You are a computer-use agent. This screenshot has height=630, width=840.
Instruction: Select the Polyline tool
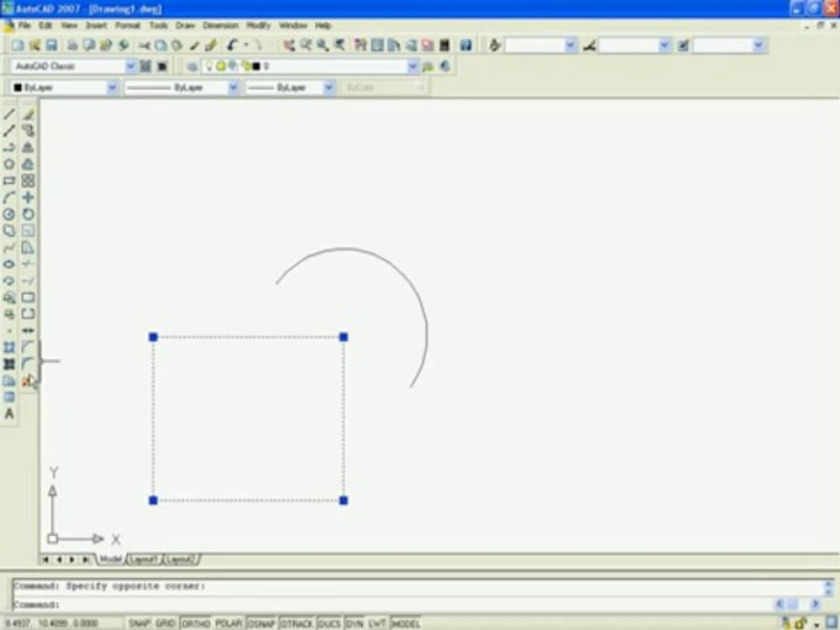(9, 147)
